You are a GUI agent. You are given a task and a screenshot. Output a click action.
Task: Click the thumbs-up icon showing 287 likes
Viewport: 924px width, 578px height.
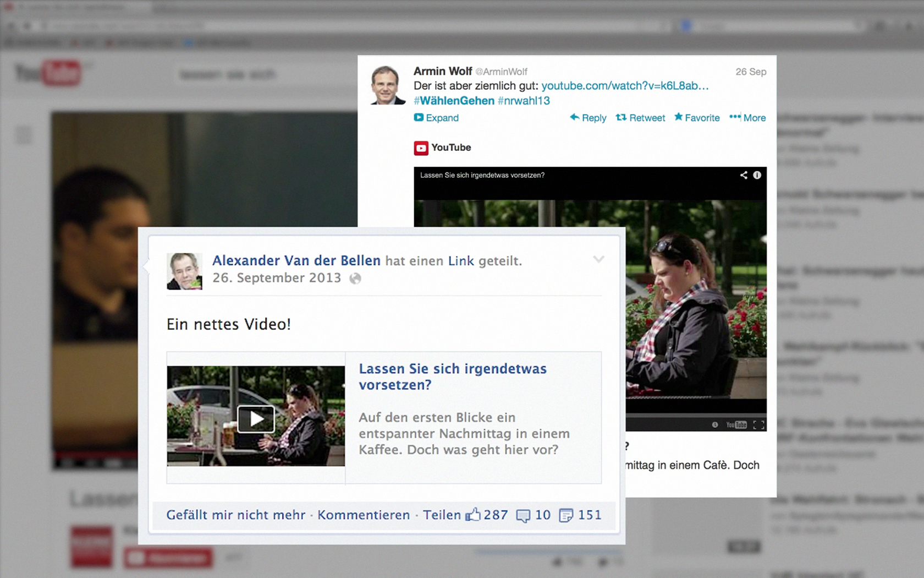[472, 515]
